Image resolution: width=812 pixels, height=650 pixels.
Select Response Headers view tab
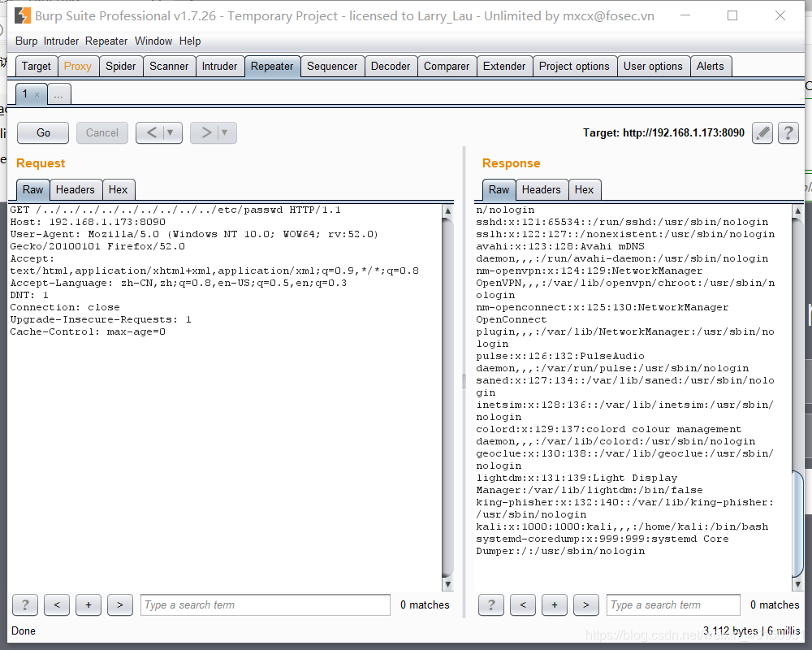(x=541, y=189)
